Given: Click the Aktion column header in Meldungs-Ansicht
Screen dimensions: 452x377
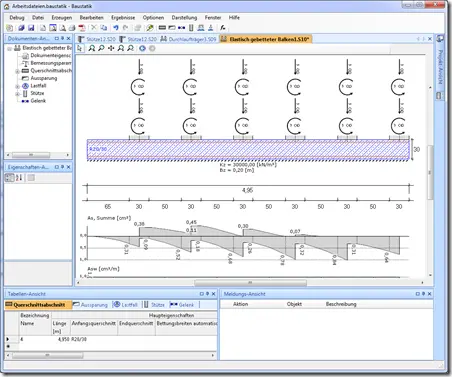Looking at the screenshot, I should pyautogui.click(x=240, y=304).
